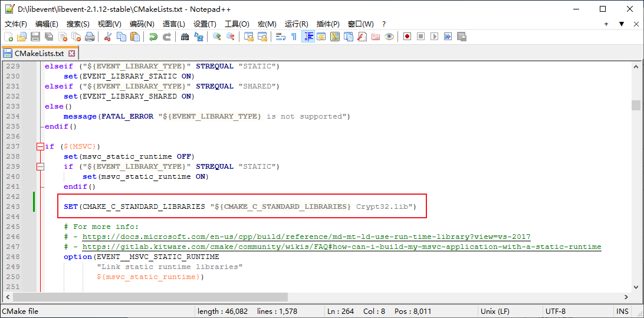The height and width of the screenshot is (318, 644).
Task: Open Find with the binoculars icon
Action: (185, 37)
